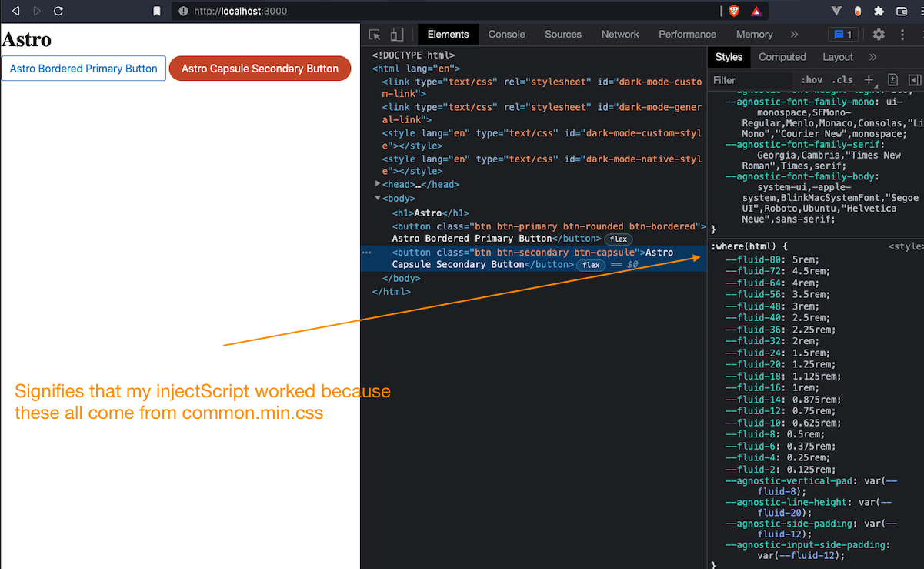Click the orange dot extension icon
The width and height of the screenshot is (924, 569).
click(857, 11)
